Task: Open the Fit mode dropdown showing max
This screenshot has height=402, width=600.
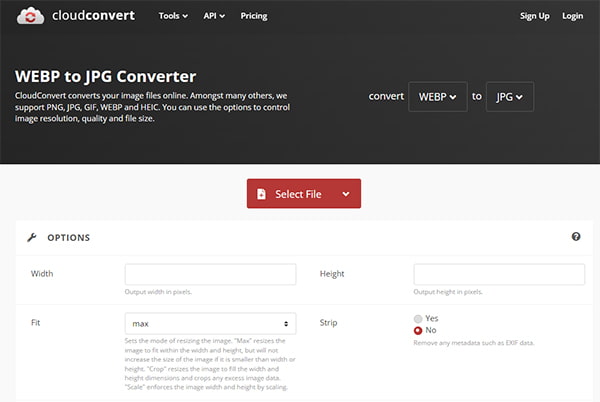Action: pos(210,324)
